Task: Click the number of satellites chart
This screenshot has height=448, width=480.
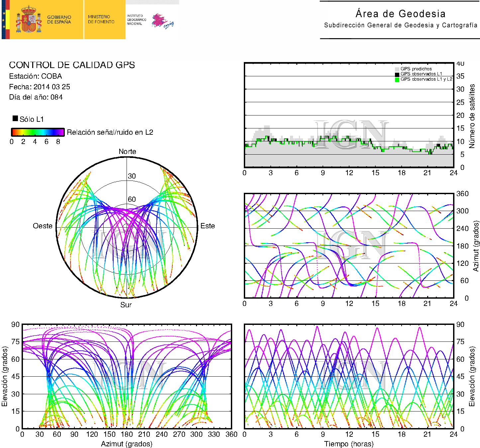Action: pos(349,115)
